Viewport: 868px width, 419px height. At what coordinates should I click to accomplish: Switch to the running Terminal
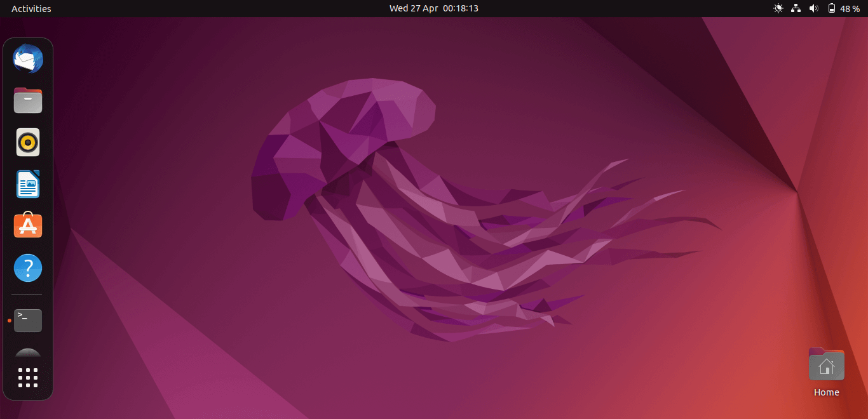28,321
